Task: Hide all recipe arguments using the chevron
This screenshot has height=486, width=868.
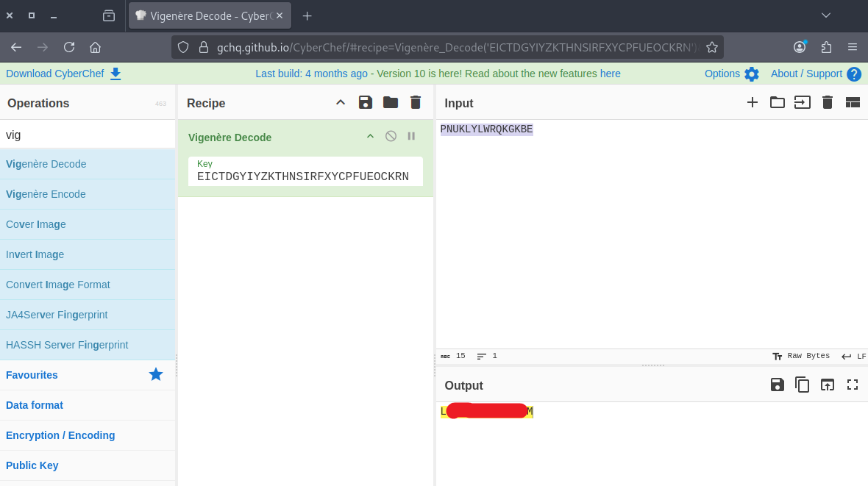Action: [x=341, y=103]
